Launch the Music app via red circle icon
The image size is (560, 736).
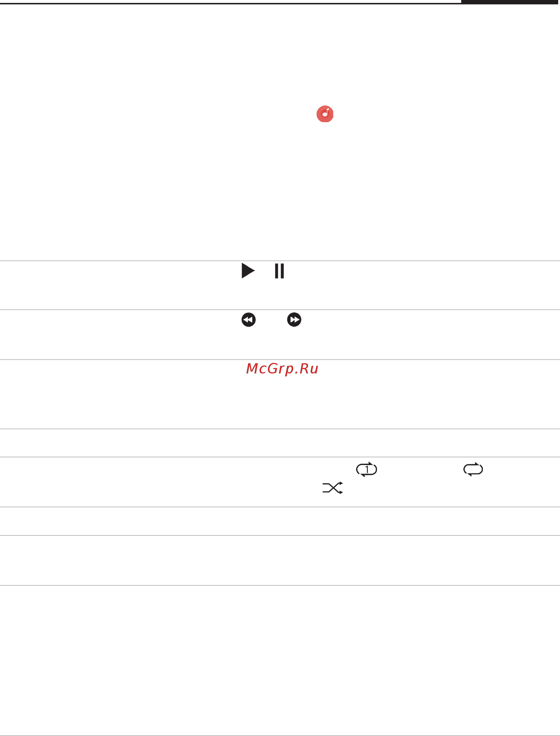point(325,114)
